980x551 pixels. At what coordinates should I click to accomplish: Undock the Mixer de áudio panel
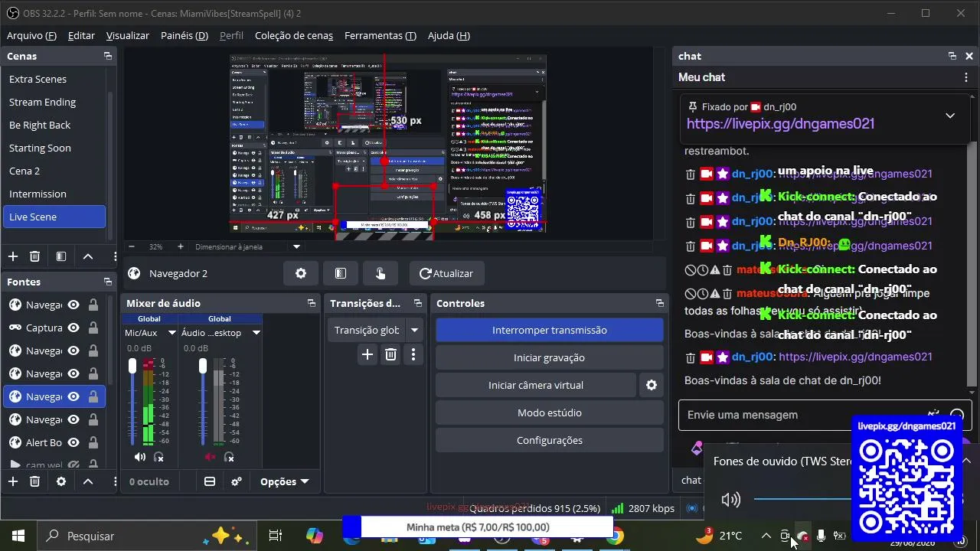[311, 303]
